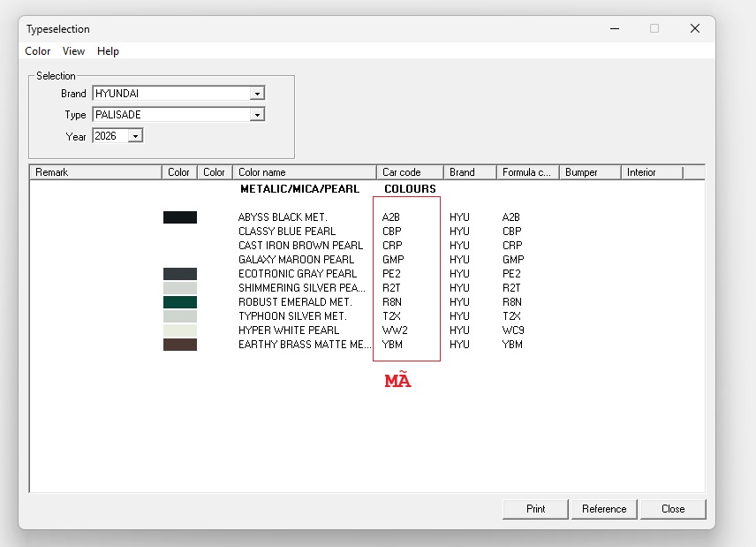This screenshot has width=756, height=547.
Task: Open the Color menu
Action: pos(38,51)
